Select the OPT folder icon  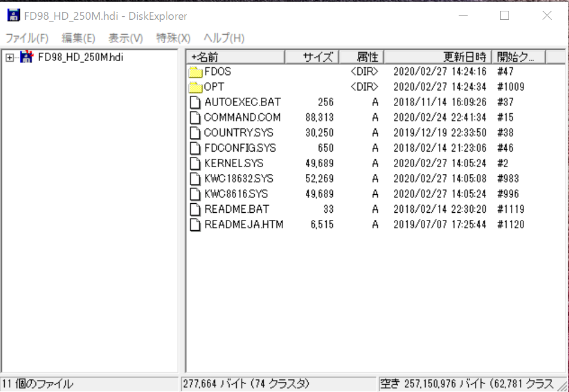(x=195, y=87)
